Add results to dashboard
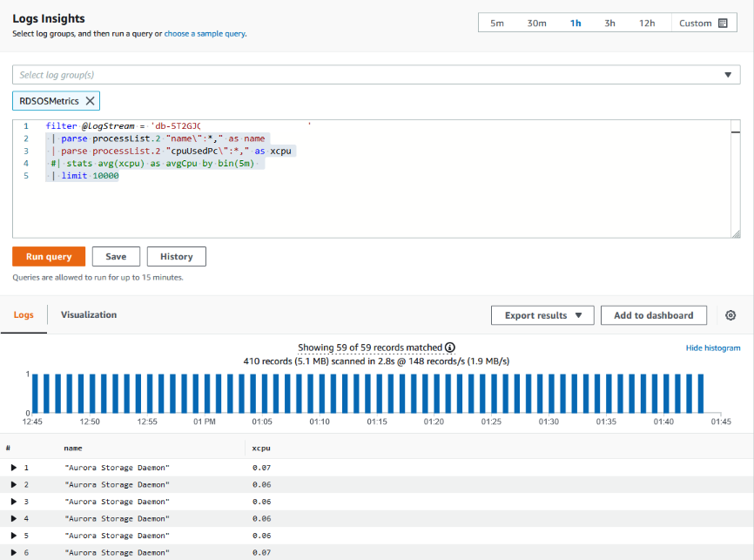754x560 pixels. click(653, 314)
